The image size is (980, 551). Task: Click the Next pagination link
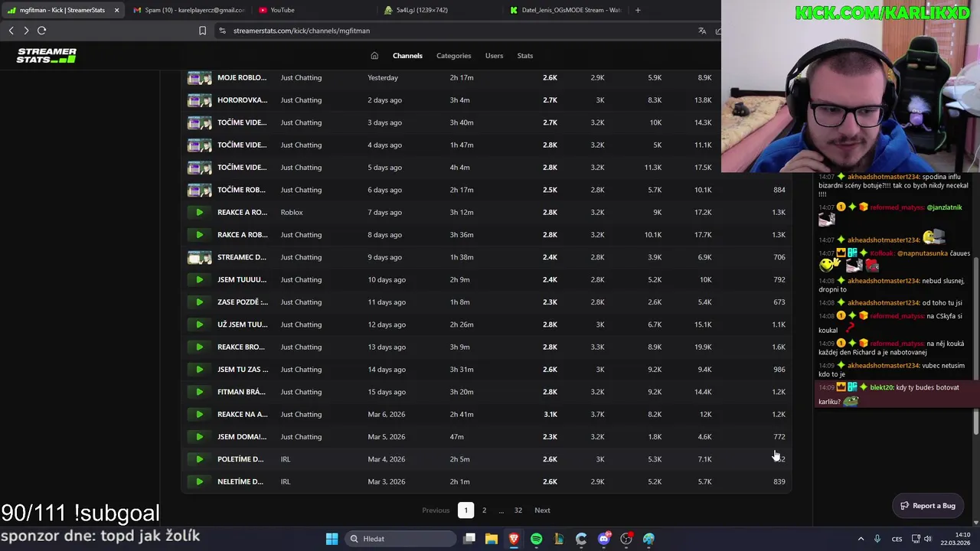[542, 510]
